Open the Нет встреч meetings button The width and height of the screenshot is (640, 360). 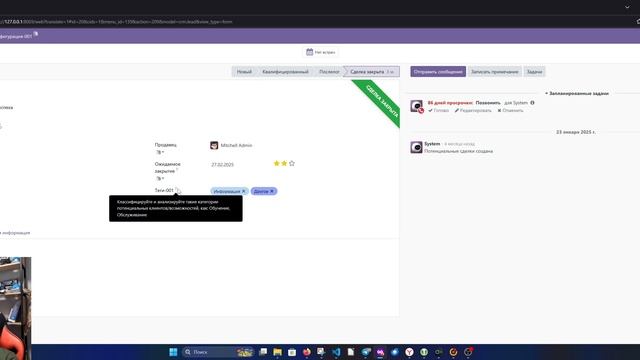321,52
